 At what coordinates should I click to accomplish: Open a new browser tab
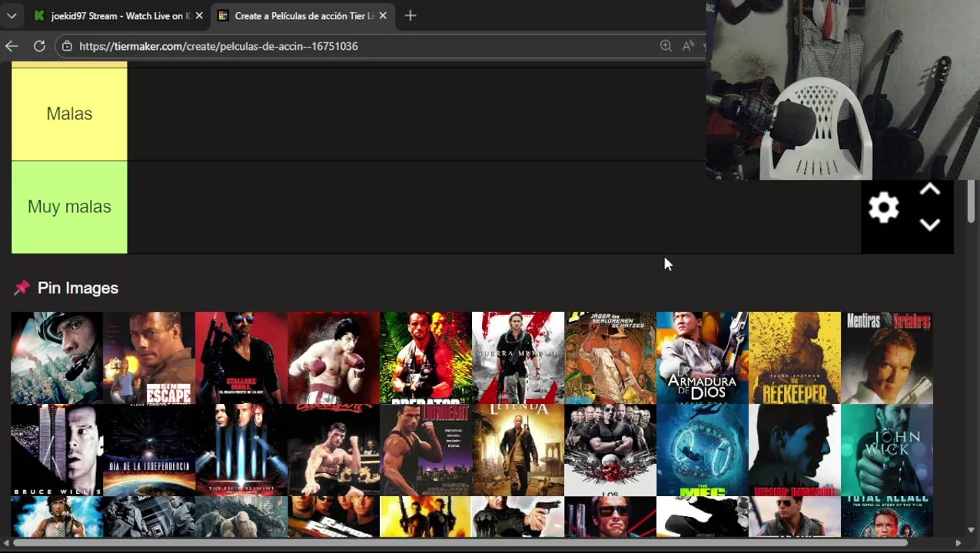click(410, 15)
